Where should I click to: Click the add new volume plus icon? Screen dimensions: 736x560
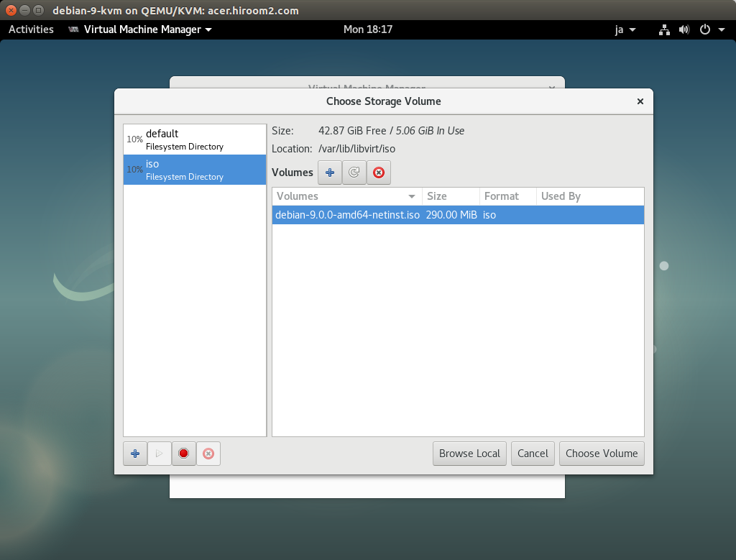(330, 173)
